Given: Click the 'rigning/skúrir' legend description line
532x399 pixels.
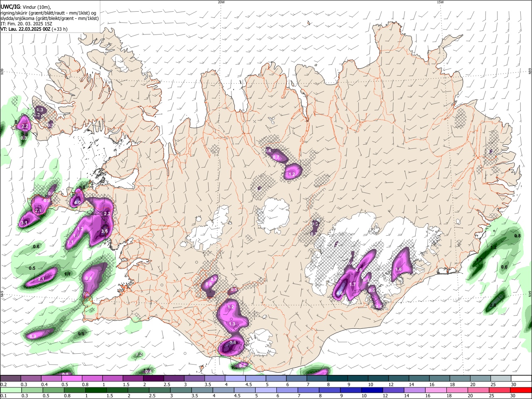Looking at the screenshot, I should (48, 13).
